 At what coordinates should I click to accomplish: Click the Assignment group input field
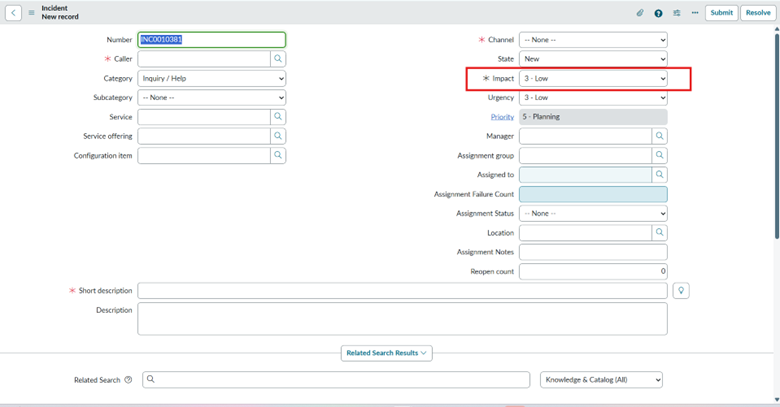pos(585,155)
